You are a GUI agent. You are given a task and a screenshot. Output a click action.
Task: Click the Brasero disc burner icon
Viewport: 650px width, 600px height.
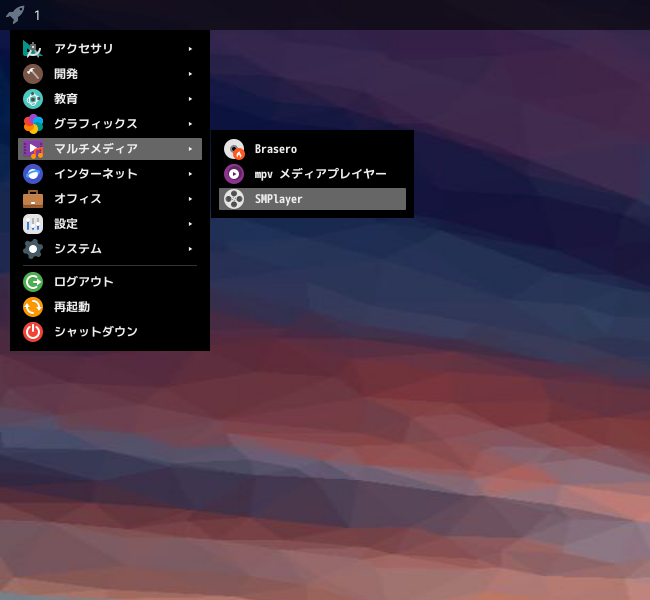click(x=234, y=149)
